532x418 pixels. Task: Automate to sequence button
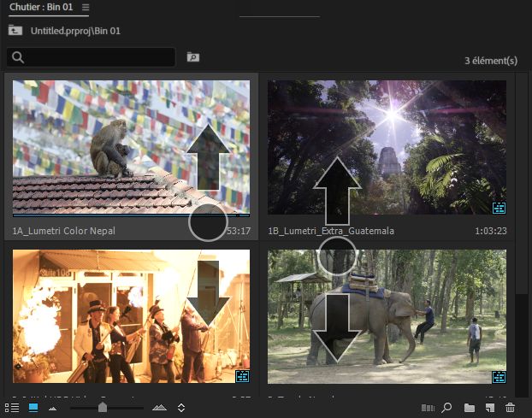[428, 408]
